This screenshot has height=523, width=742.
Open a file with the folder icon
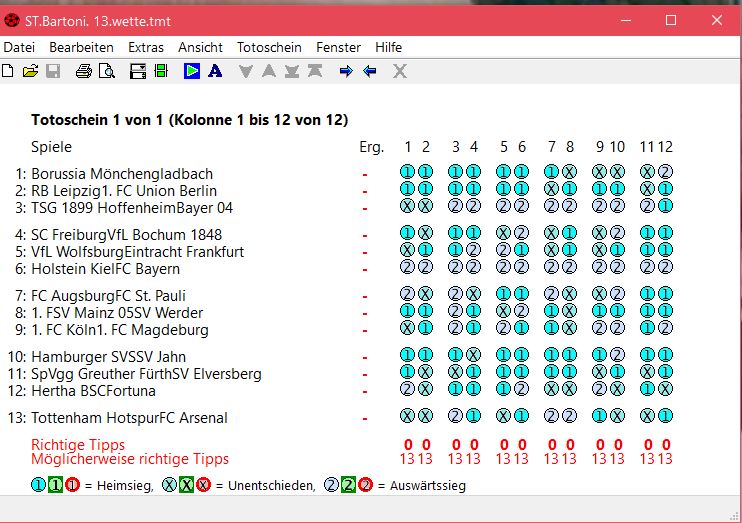30,71
